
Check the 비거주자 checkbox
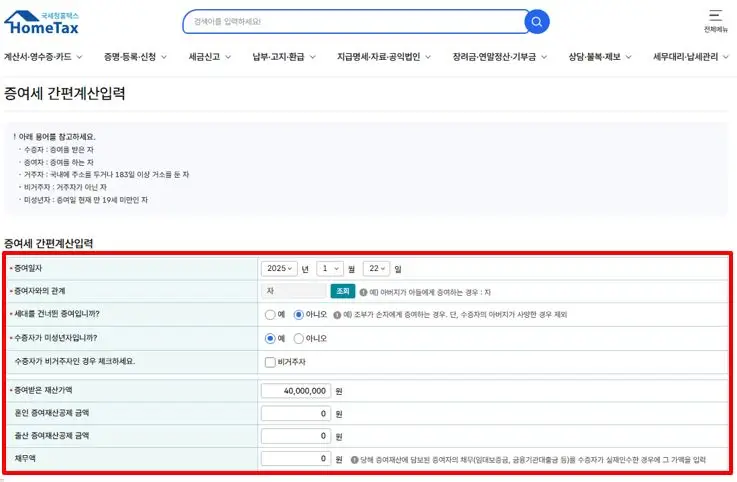(x=270, y=362)
